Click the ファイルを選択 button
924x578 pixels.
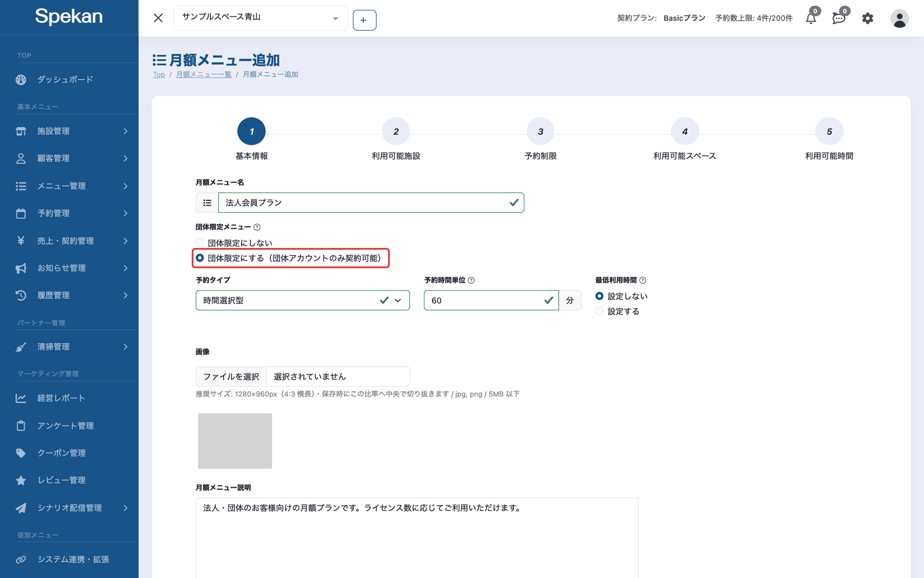click(231, 376)
